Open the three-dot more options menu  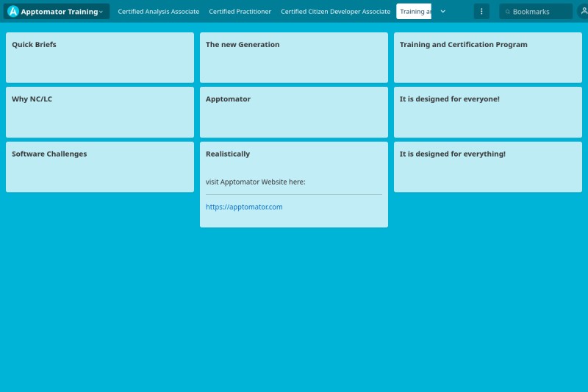(x=481, y=12)
